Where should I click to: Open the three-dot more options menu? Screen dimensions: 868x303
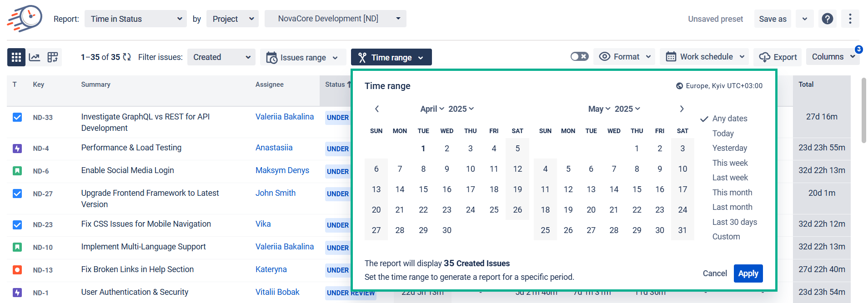point(850,19)
